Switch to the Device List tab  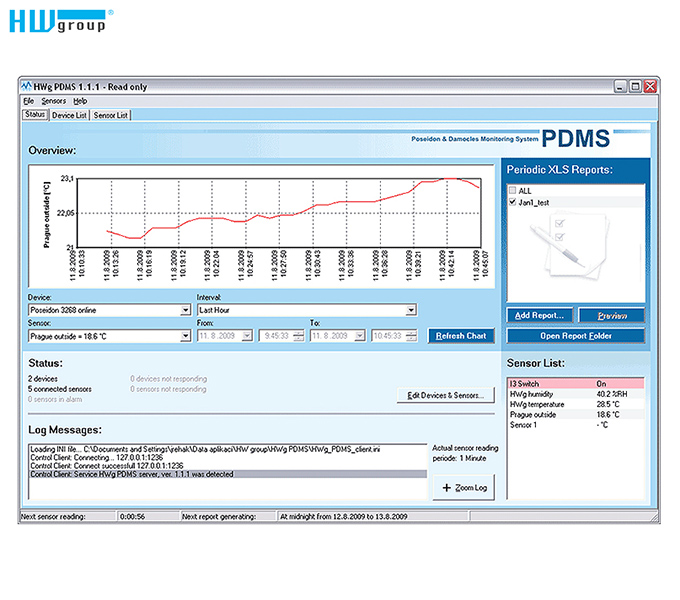(69, 115)
